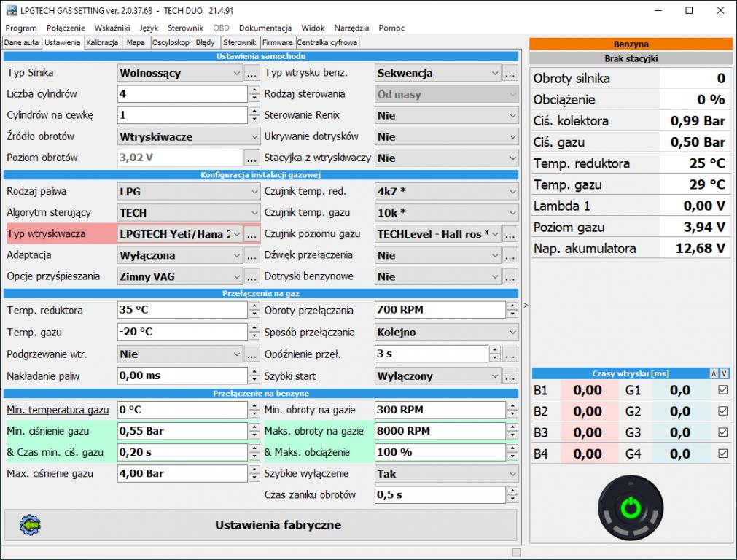This screenshot has width=737, height=560.
Task: Click the Czas zaniku obrotów field
Action: pyautogui.click(x=440, y=494)
